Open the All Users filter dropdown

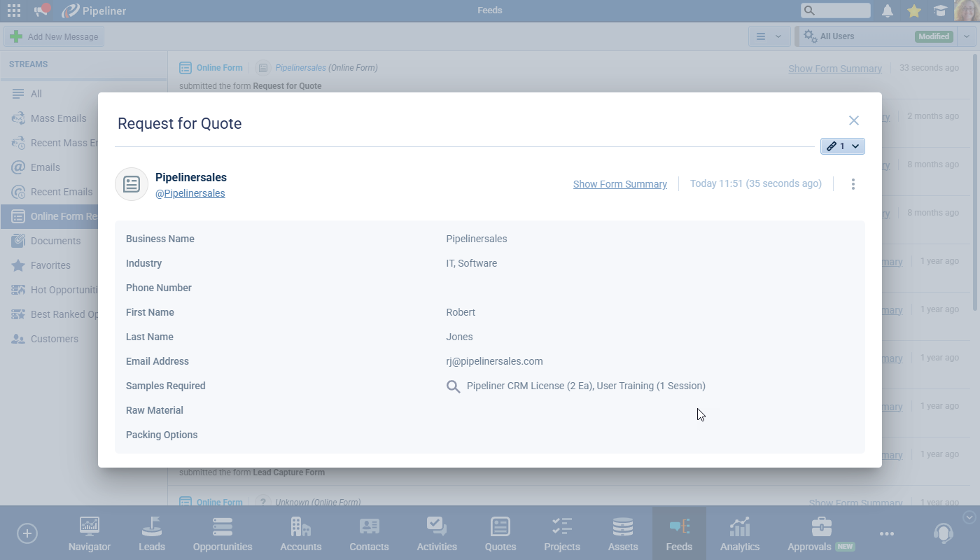pyautogui.click(x=966, y=36)
